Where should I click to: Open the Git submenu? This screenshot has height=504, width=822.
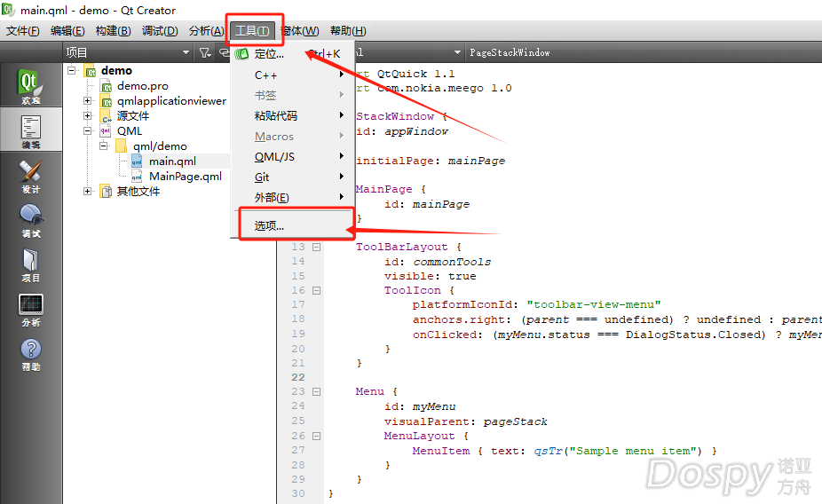point(293,177)
